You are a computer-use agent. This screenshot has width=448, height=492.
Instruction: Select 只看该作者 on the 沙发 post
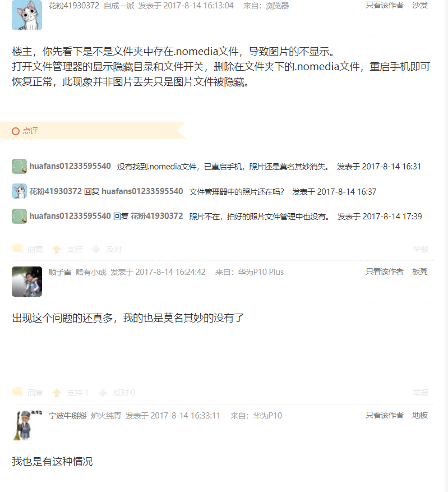384,6
